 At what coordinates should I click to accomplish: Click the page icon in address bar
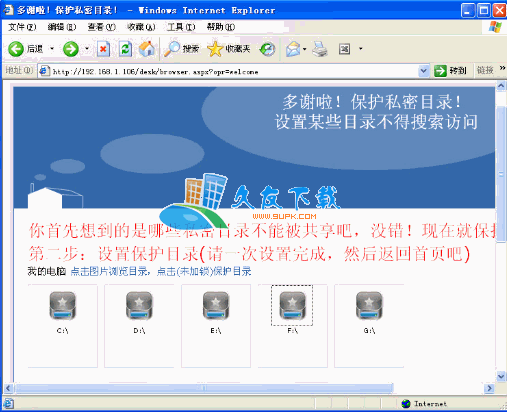[44, 71]
